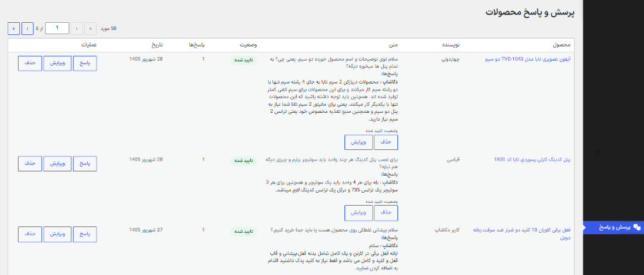The image size is (644, 275).
Task: Edit the reply under چهاردولی's question text
Action: [x=359, y=142]
